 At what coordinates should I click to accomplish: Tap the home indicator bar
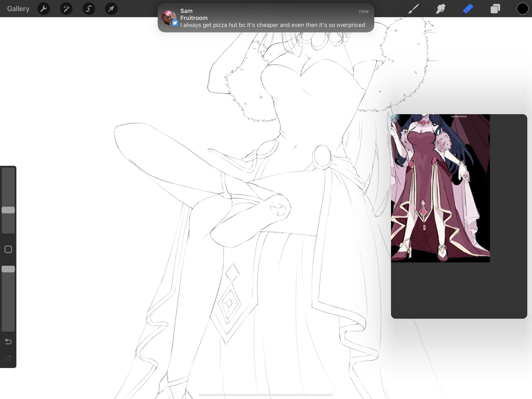tap(266, 395)
